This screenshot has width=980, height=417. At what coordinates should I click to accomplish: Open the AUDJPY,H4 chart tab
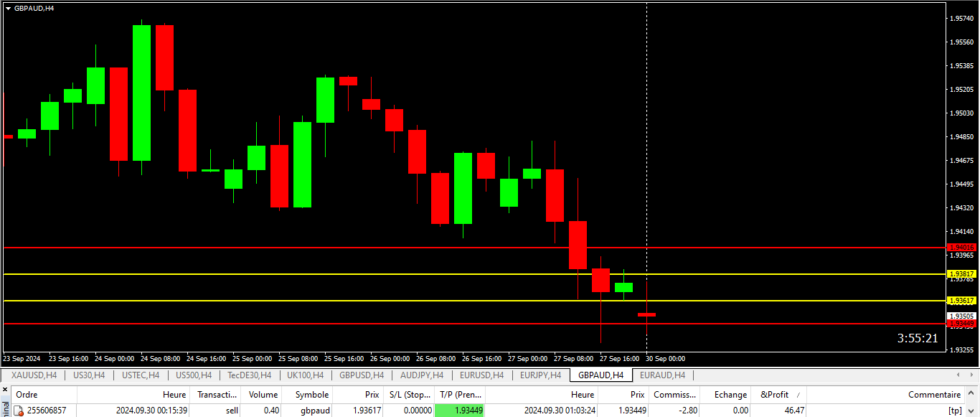[422, 375]
